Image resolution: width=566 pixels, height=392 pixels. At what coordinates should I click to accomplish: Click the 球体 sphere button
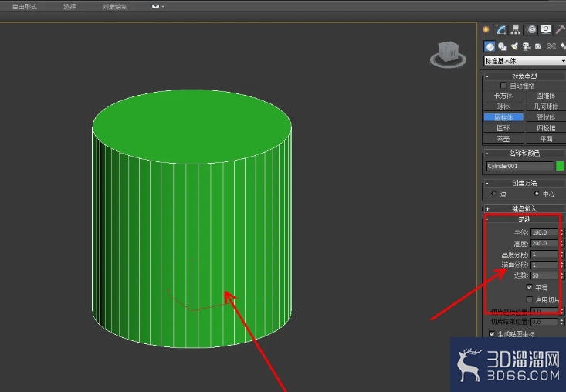click(x=503, y=106)
